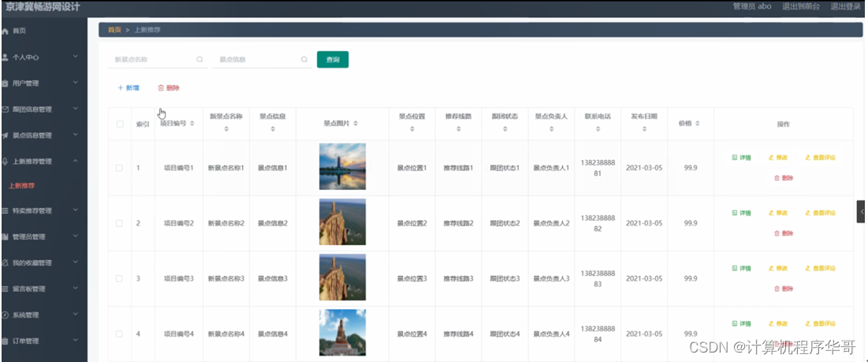The height and width of the screenshot is (362, 868).
Task: Click 查看评论 for row 项目编号4
Action: [x=821, y=324]
